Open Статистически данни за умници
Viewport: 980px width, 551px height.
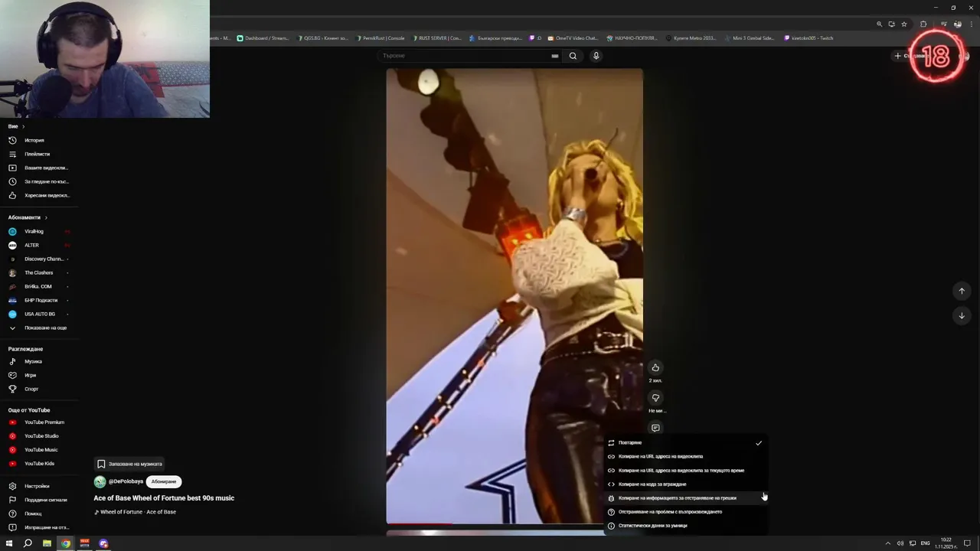coord(685,525)
